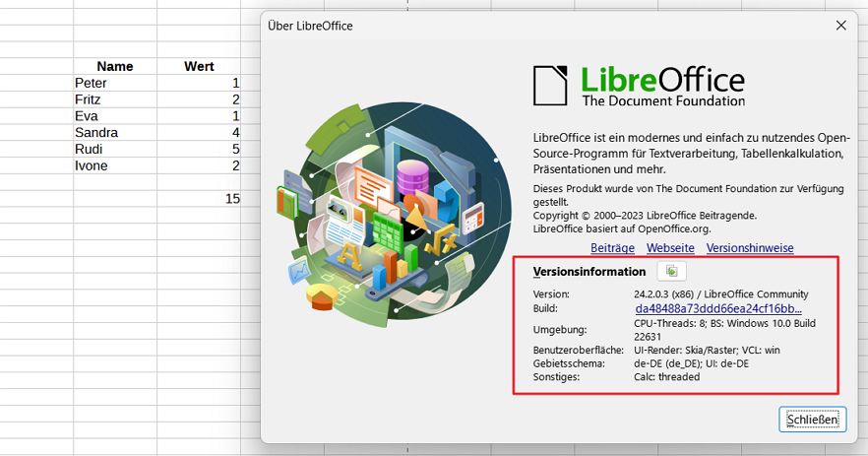Screen dimensions: 868x456
Task: Select the cell containing Rudi
Action: pyautogui.click(x=115, y=149)
